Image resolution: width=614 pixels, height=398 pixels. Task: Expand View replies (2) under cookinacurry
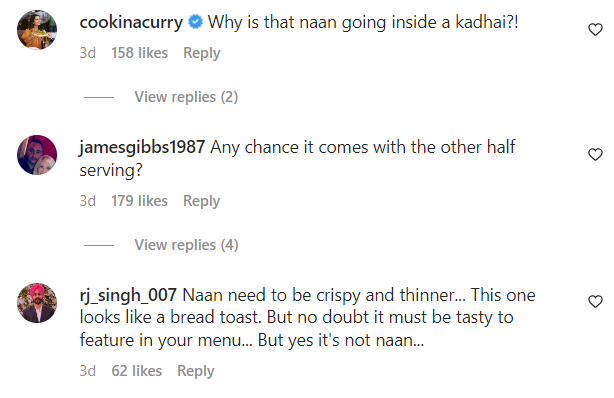[x=186, y=97]
